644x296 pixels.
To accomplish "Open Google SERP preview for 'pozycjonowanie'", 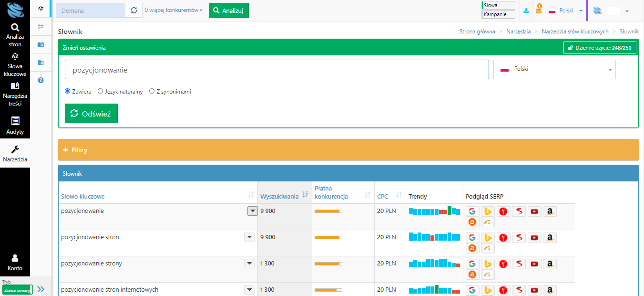I will pos(472,211).
